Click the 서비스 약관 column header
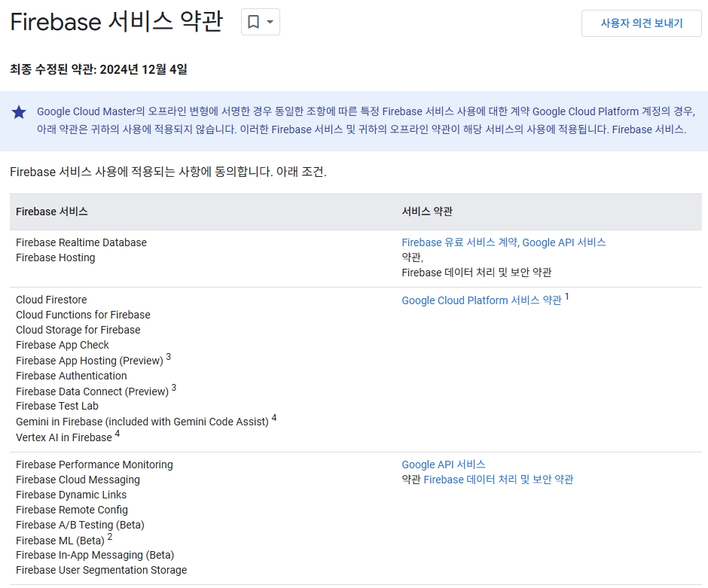This screenshot has height=588, width=708. [x=427, y=212]
